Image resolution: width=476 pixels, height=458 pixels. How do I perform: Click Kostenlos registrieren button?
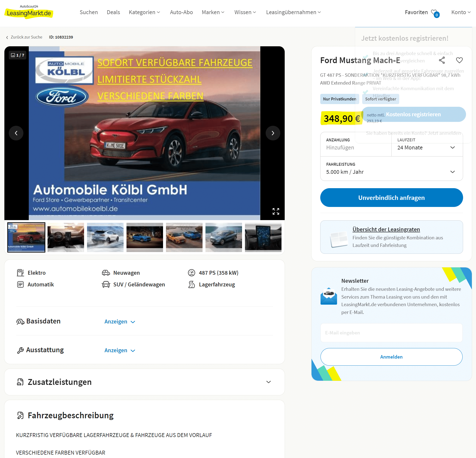click(414, 114)
